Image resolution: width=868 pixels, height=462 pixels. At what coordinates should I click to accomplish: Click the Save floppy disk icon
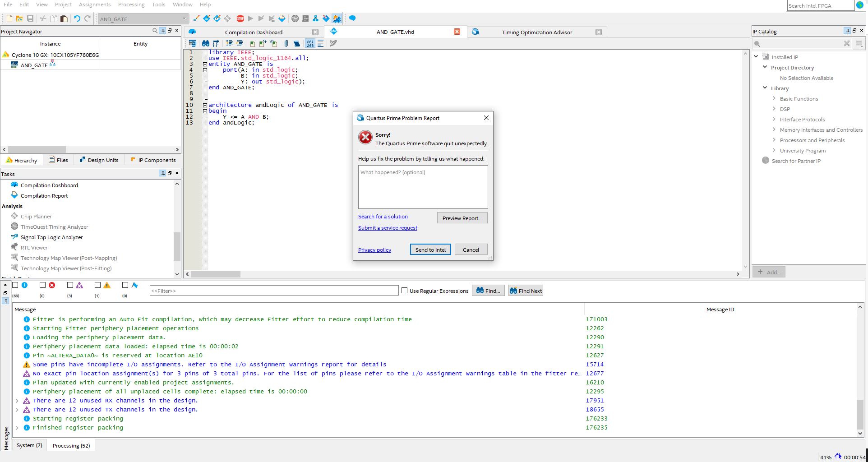coord(30,18)
